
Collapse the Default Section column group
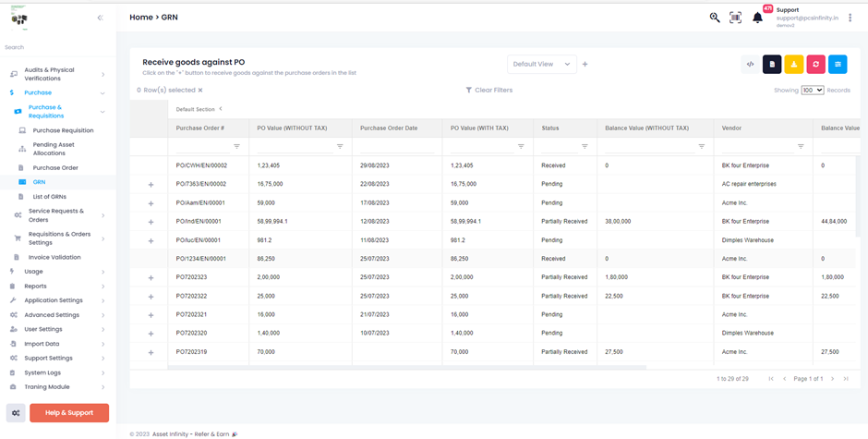pyautogui.click(x=221, y=109)
